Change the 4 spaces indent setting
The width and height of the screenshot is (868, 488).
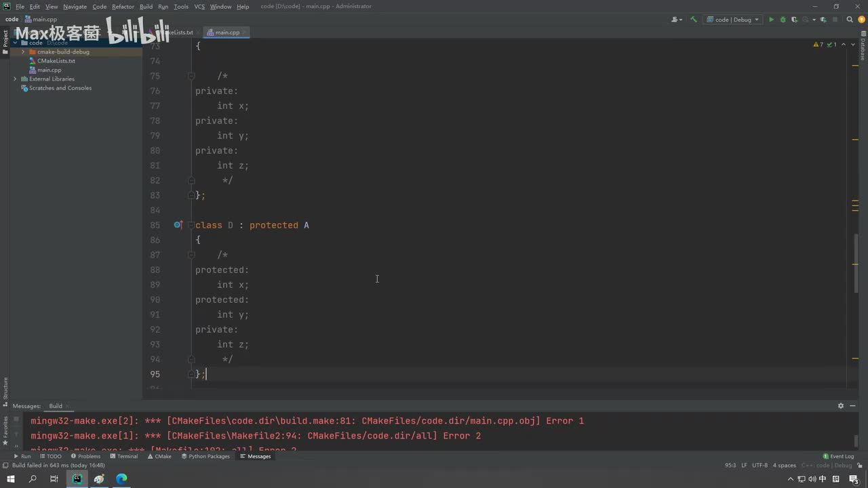tap(784, 466)
